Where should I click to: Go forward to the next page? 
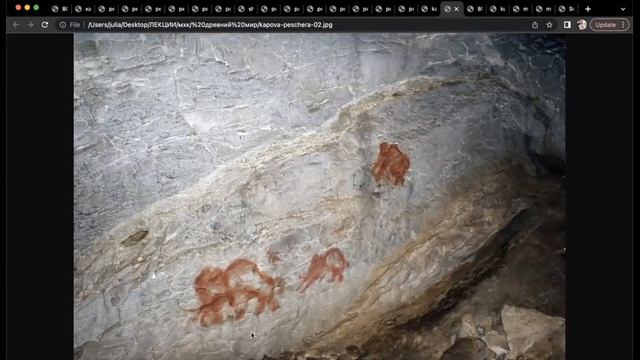pyautogui.click(x=31, y=25)
